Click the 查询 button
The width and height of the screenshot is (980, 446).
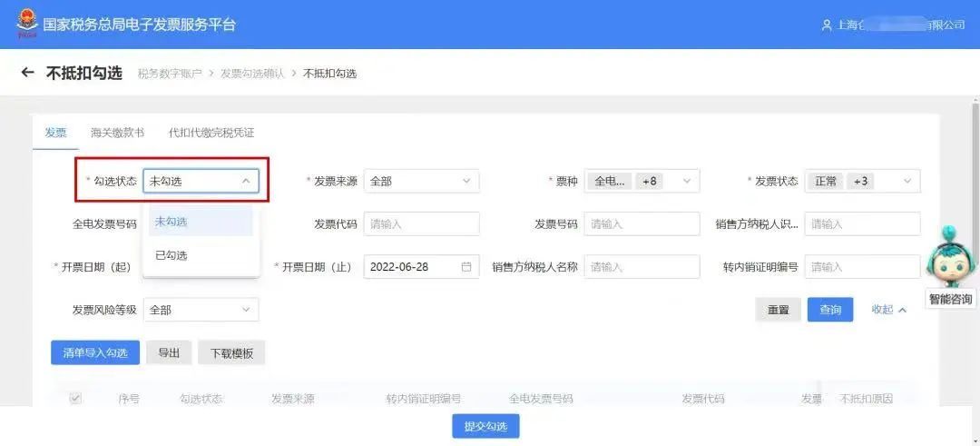(x=830, y=310)
